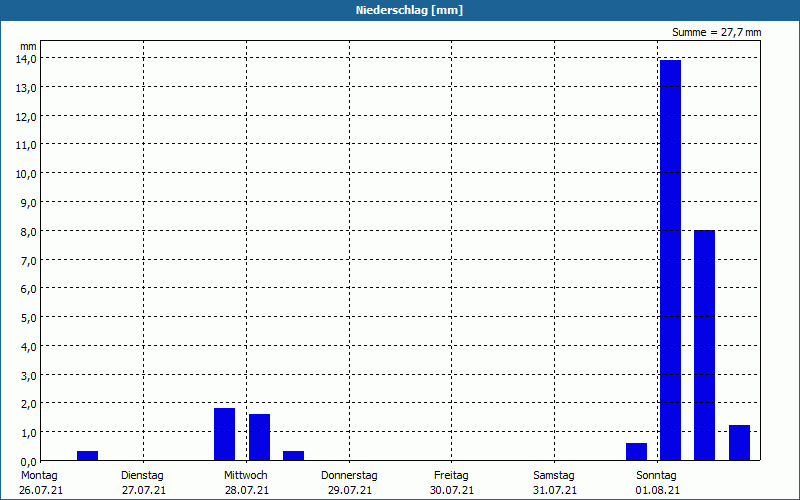Click the date 31.07.21
The width and height of the screenshot is (800, 500).
(x=555, y=491)
